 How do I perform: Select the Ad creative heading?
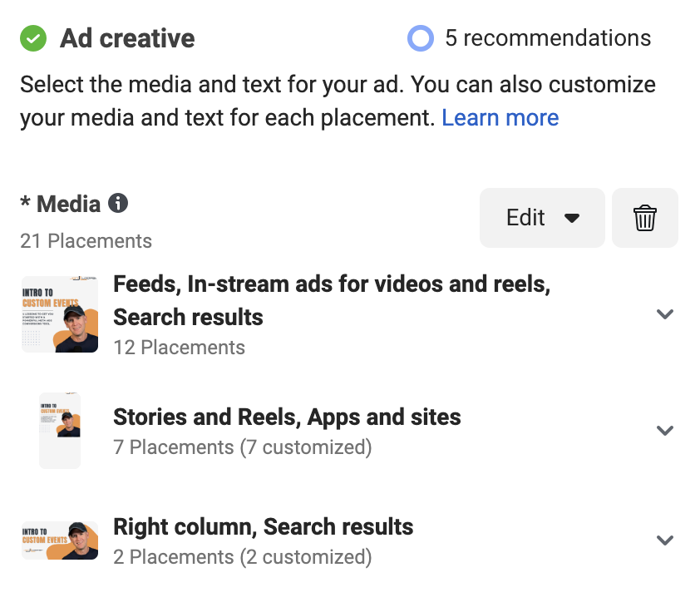click(x=126, y=37)
